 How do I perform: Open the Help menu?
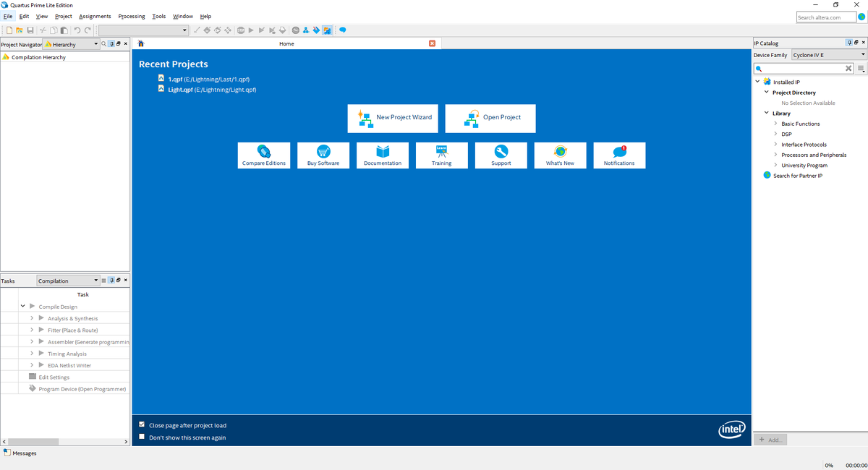coord(205,16)
